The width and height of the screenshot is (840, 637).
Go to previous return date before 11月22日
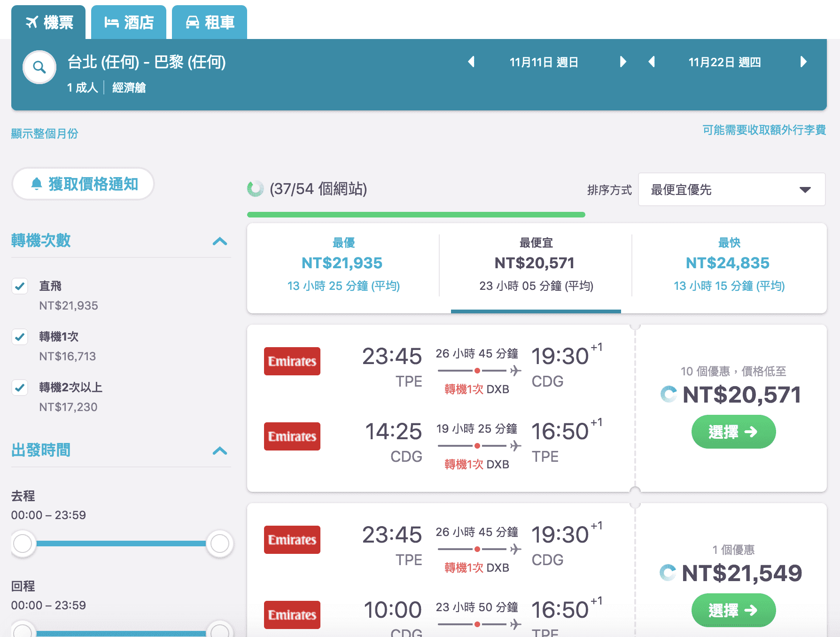pyautogui.click(x=652, y=62)
